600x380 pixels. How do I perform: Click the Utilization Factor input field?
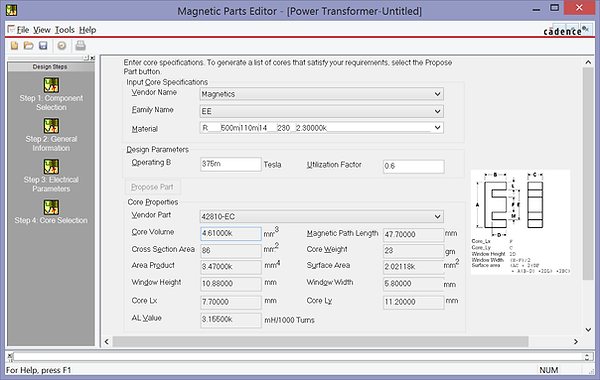point(414,166)
